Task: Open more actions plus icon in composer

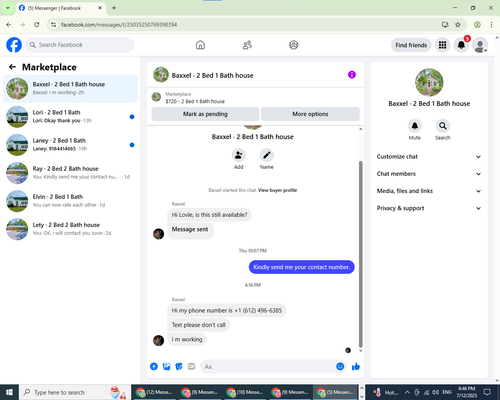Action: pos(154,367)
